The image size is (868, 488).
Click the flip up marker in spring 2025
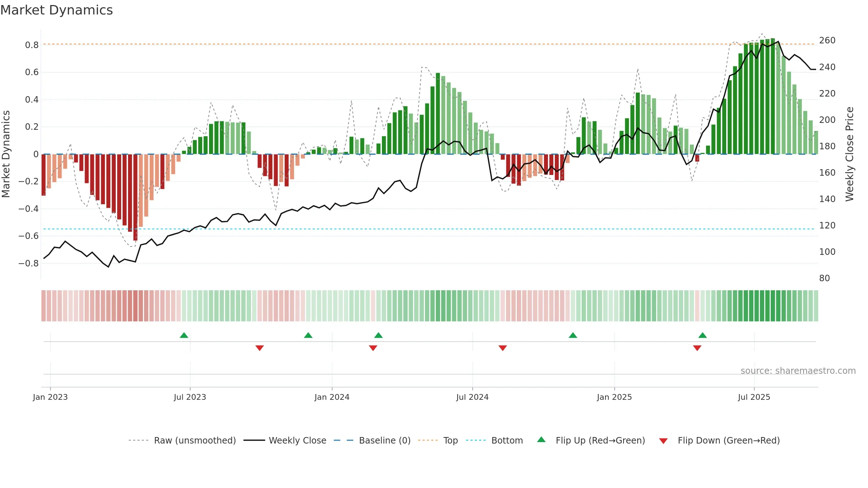(703, 335)
